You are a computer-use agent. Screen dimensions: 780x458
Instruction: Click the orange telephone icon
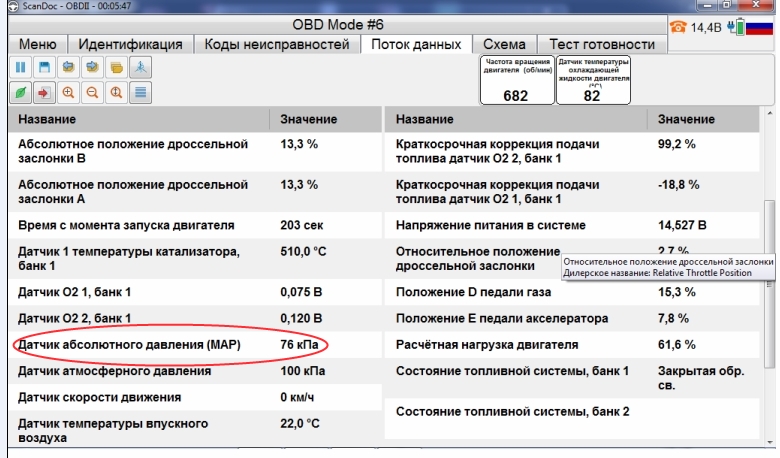click(678, 27)
